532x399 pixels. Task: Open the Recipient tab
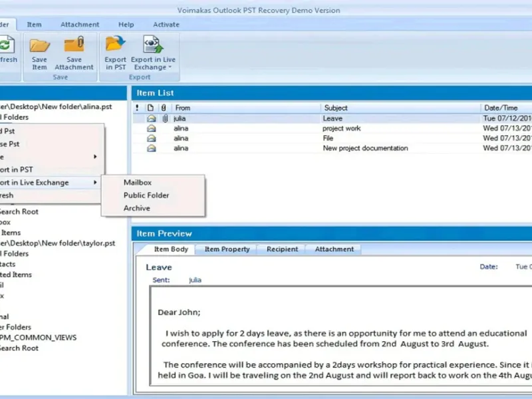point(282,249)
